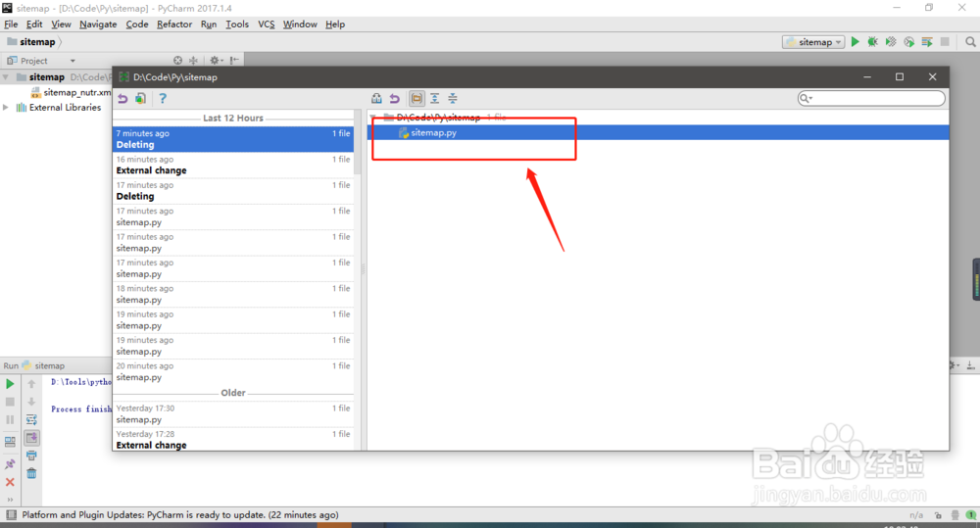Click Scroll from Source icon in Project panel
Screen dimensions: 980x528
click(177, 61)
